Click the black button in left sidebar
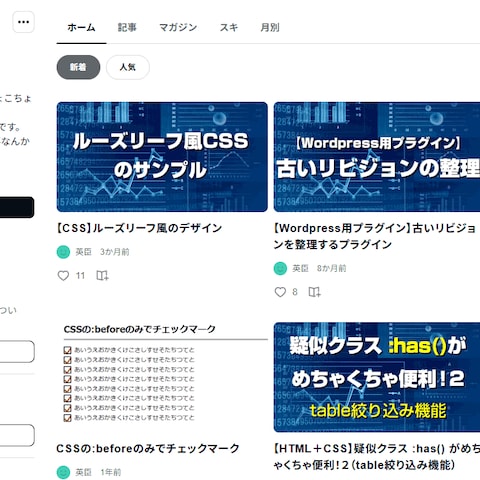Viewport: 480px width, 480px height. click(17, 207)
